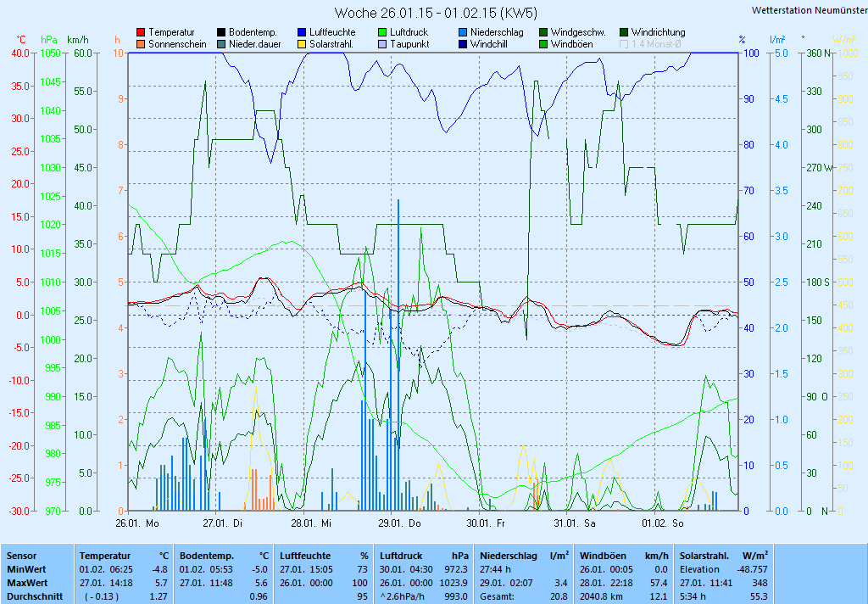The image size is (868, 604).
Task: Click the Niederschlag legend label
Action: [497, 33]
